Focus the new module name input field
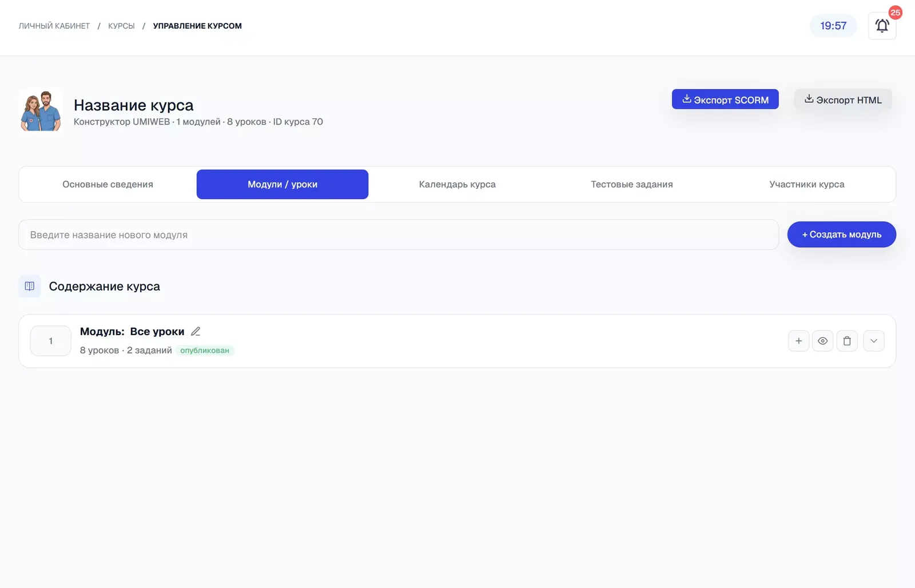The image size is (915, 588). click(399, 235)
